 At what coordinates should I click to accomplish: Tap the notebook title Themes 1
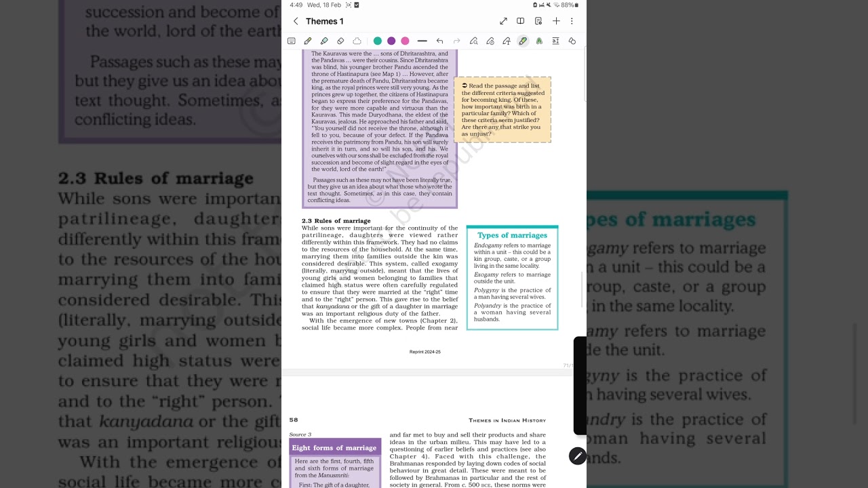point(325,22)
